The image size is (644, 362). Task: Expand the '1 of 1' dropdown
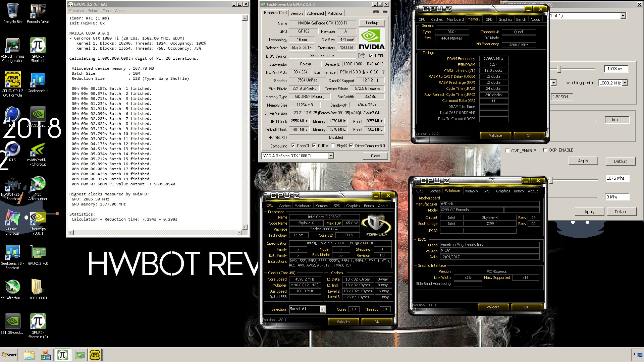(623, 16)
